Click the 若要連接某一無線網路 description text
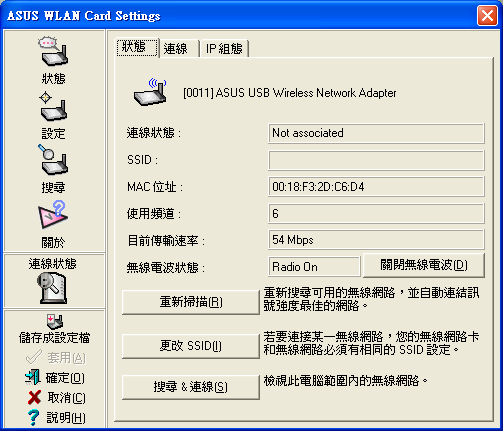503x431 pixels. pyautogui.click(x=371, y=343)
